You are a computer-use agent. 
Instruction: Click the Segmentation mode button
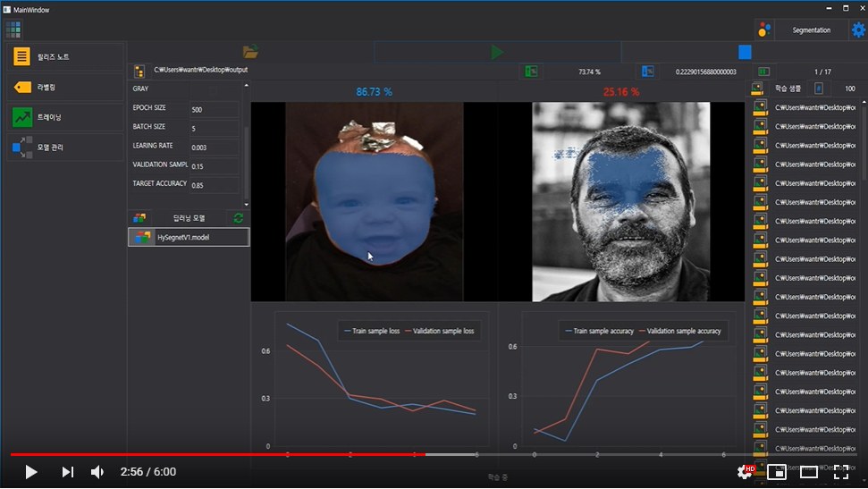tap(811, 30)
